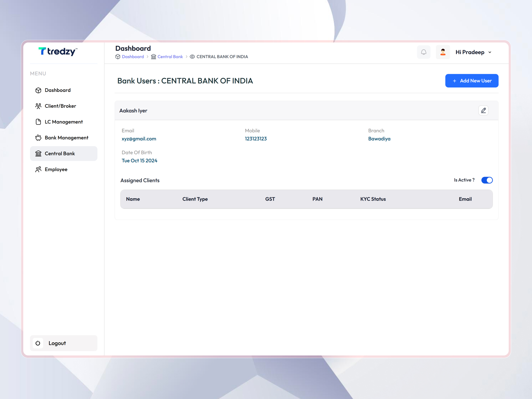
Task: Click the Employee icon in the sidebar
Action: 38,169
